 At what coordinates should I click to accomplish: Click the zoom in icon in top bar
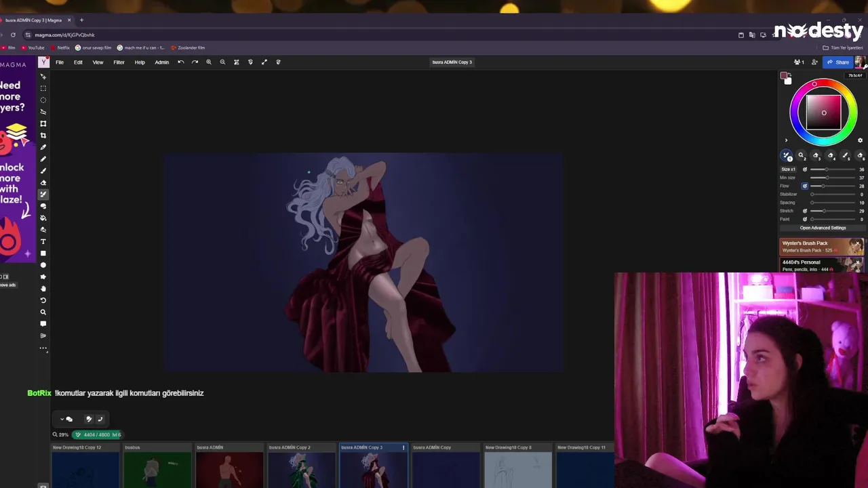tap(209, 62)
